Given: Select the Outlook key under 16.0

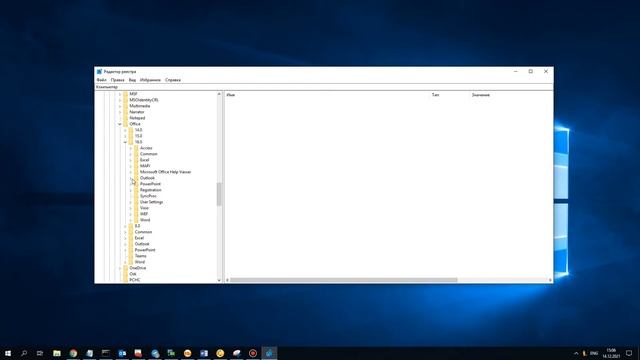Looking at the screenshot, I should point(147,178).
